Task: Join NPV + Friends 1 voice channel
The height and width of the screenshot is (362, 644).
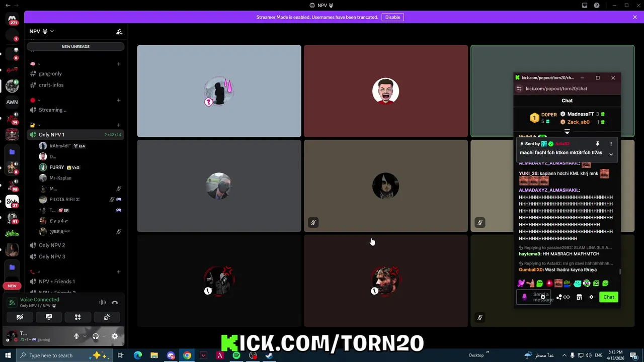Action: pos(75,282)
